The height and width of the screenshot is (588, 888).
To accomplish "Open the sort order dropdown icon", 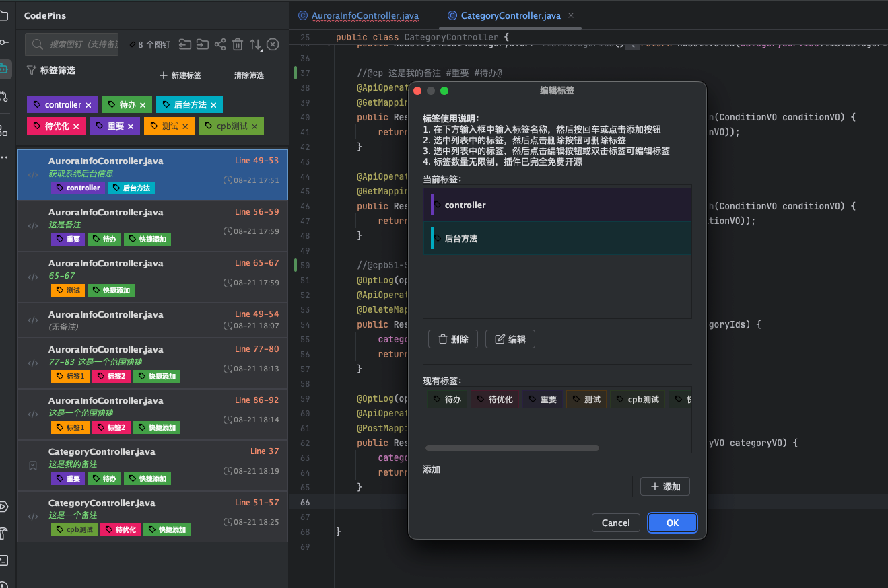I will click(255, 44).
